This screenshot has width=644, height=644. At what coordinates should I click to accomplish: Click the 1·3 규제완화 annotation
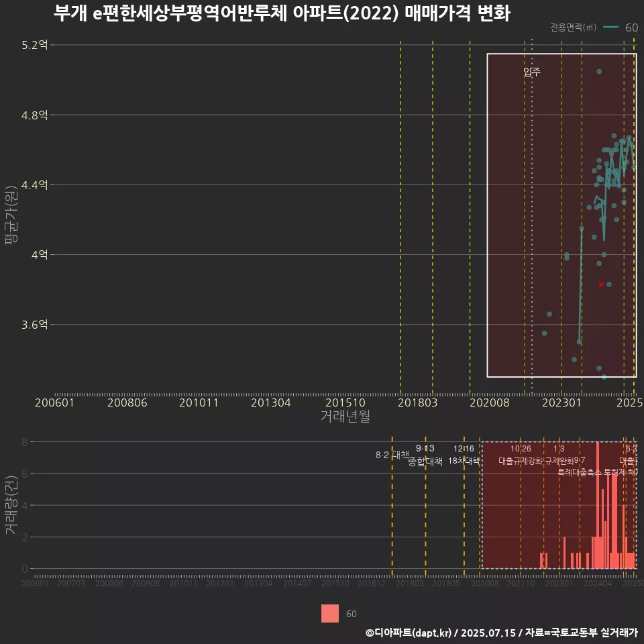(559, 455)
